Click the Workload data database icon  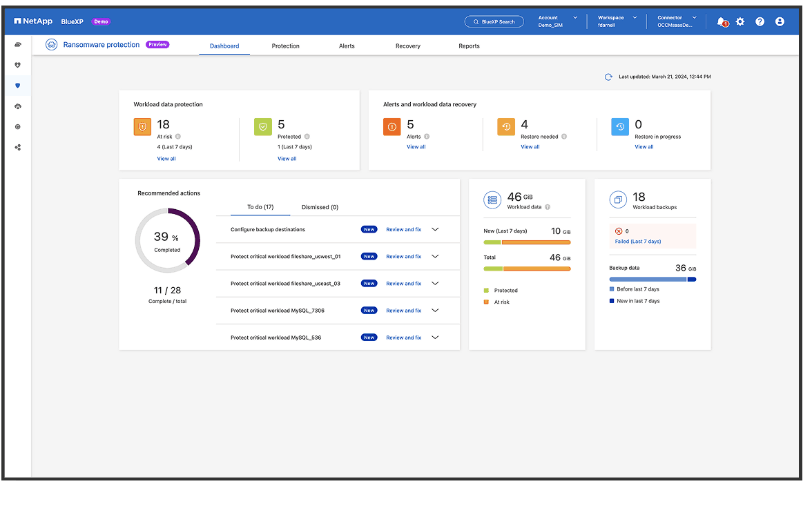pos(492,200)
